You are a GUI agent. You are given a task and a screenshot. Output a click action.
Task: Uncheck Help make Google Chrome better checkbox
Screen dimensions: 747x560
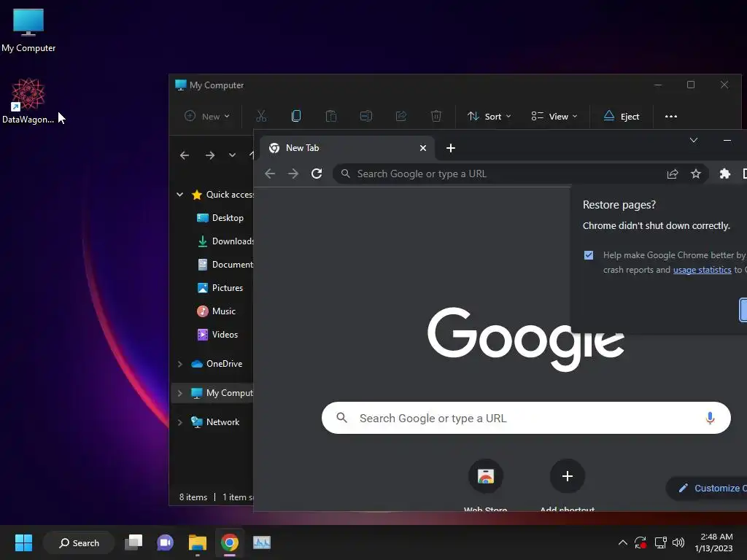[x=589, y=255]
